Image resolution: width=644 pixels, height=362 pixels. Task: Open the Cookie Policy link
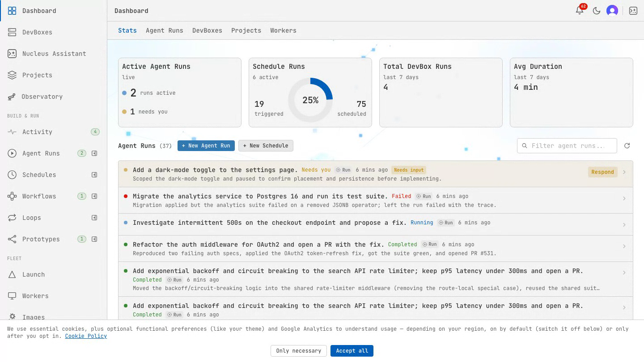point(86,336)
